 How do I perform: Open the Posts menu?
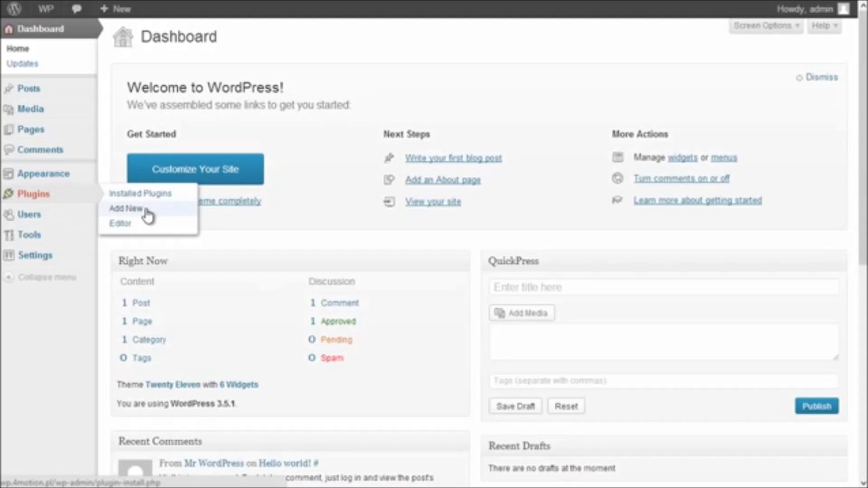coord(29,89)
